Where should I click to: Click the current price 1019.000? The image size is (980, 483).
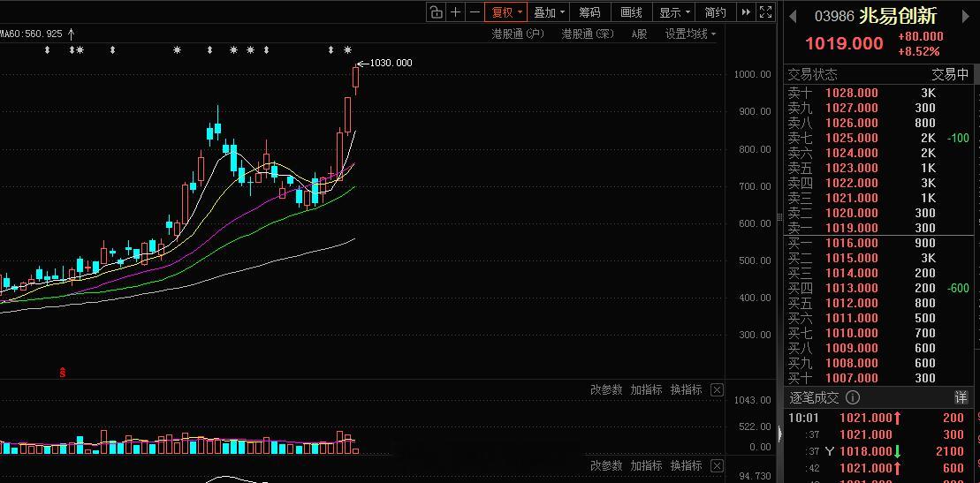(x=845, y=44)
